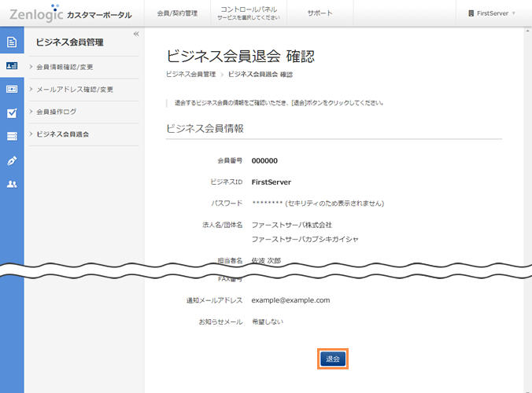Screen dimensions: 532x393
Task: Collapse the side panel with the double chevron
Action: click(x=136, y=34)
